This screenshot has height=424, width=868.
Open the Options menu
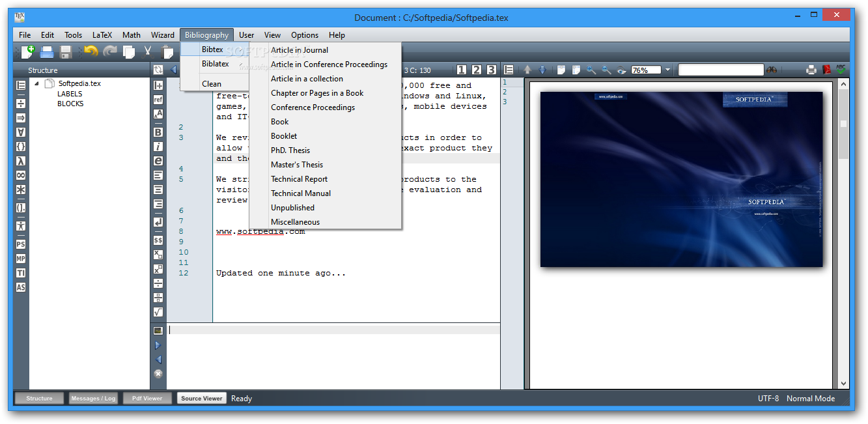click(305, 35)
